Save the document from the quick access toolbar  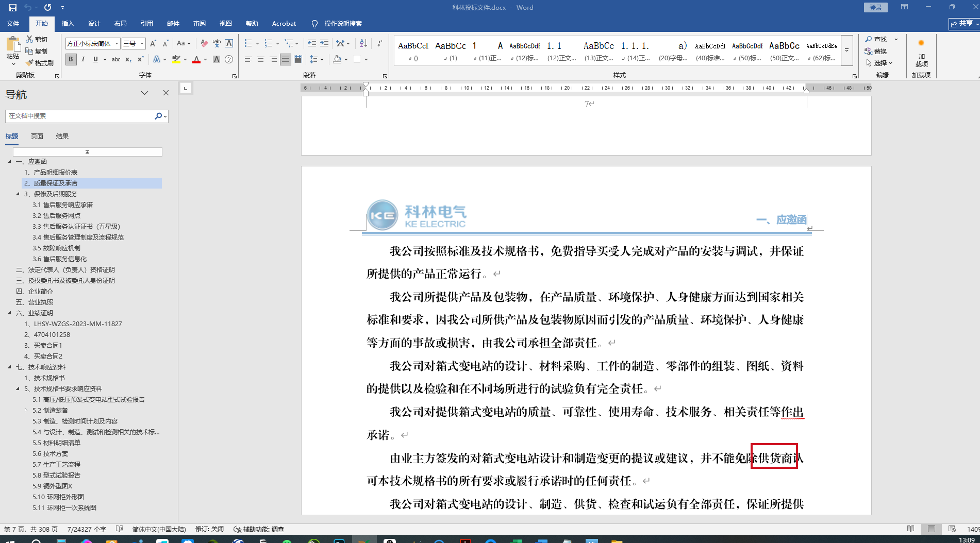(x=13, y=7)
